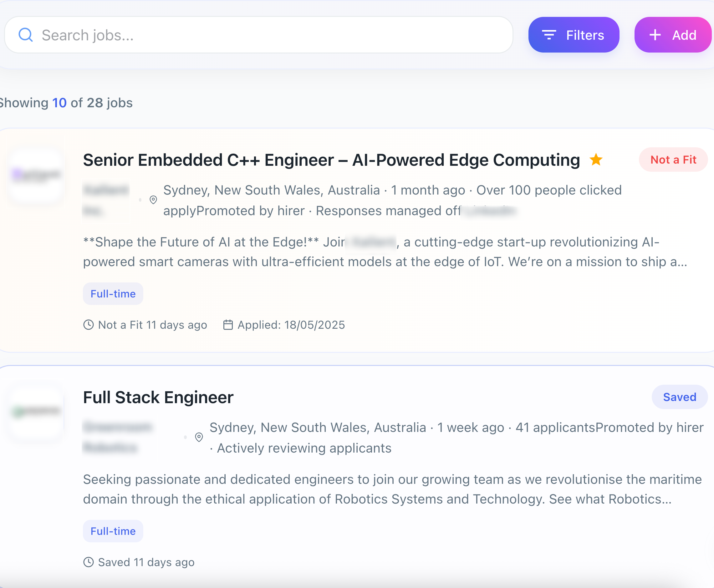
Task: Toggle the Full-time tag on the C++ Engineer job
Action: click(x=113, y=294)
